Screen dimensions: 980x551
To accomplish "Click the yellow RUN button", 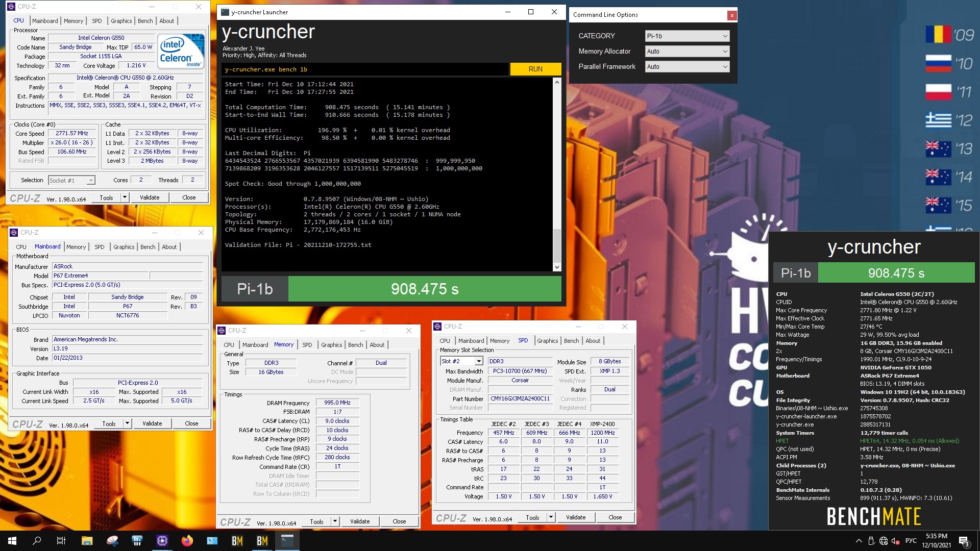I will (x=535, y=69).
